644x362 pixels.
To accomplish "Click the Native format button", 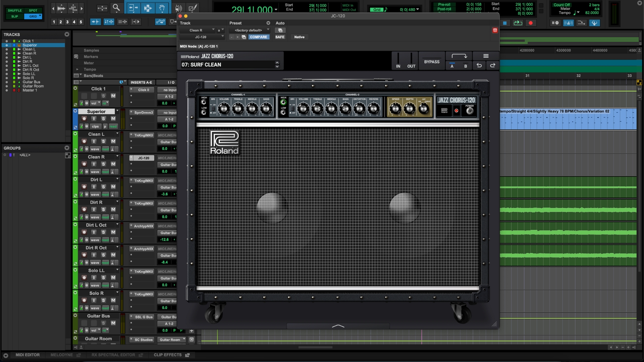I will (x=299, y=37).
